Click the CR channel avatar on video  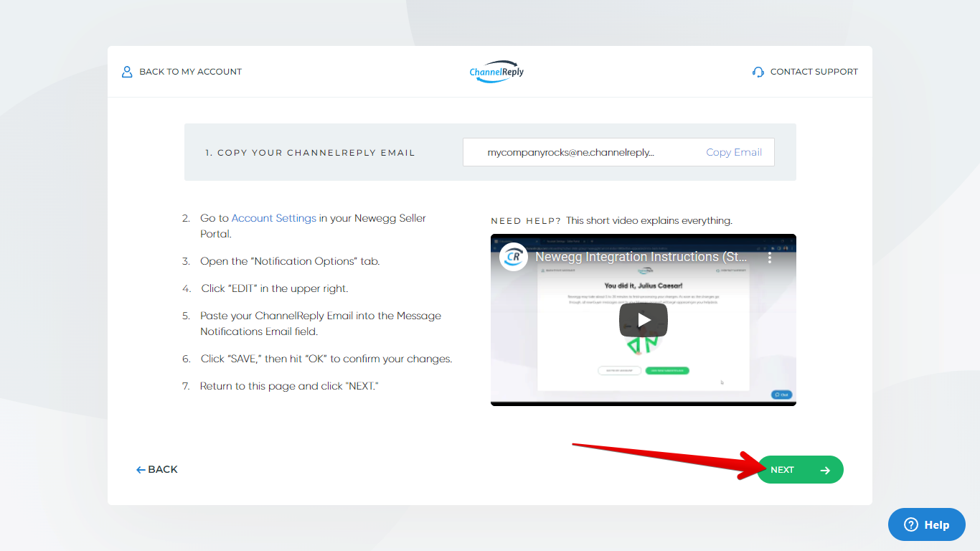pos(514,257)
